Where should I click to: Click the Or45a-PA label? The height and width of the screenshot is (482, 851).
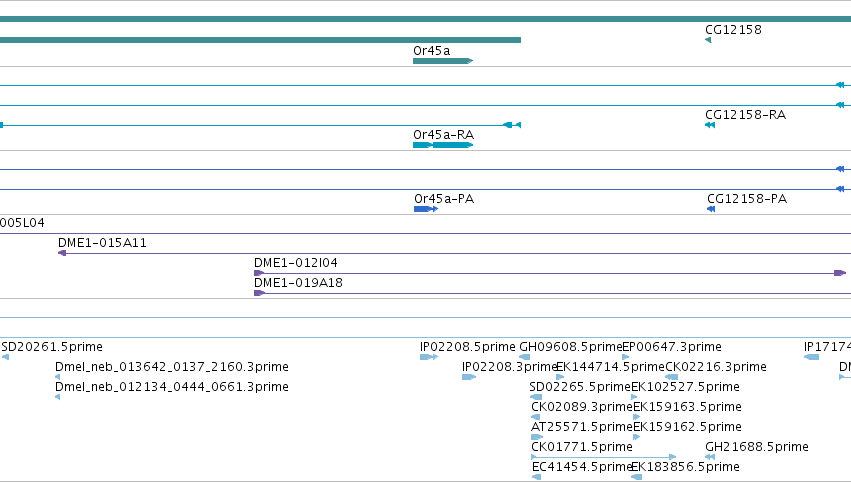coord(444,199)
